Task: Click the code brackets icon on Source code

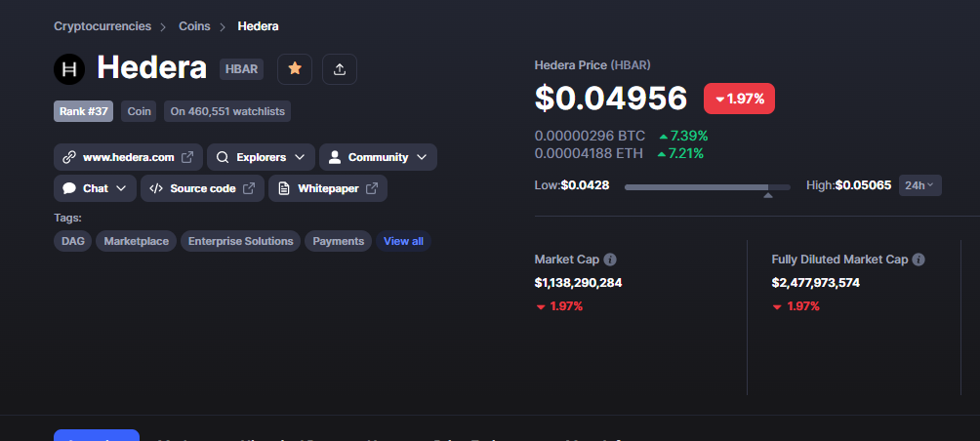Action: (156, 188)
